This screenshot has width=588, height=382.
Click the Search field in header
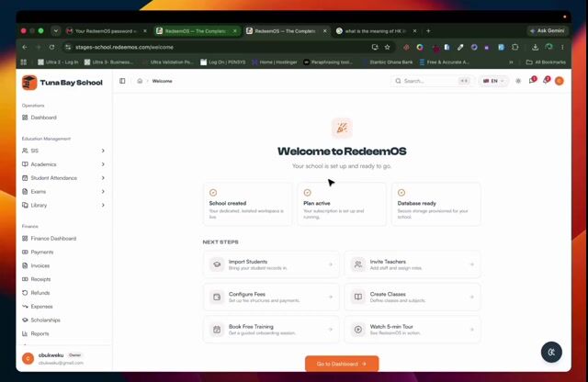433,81
